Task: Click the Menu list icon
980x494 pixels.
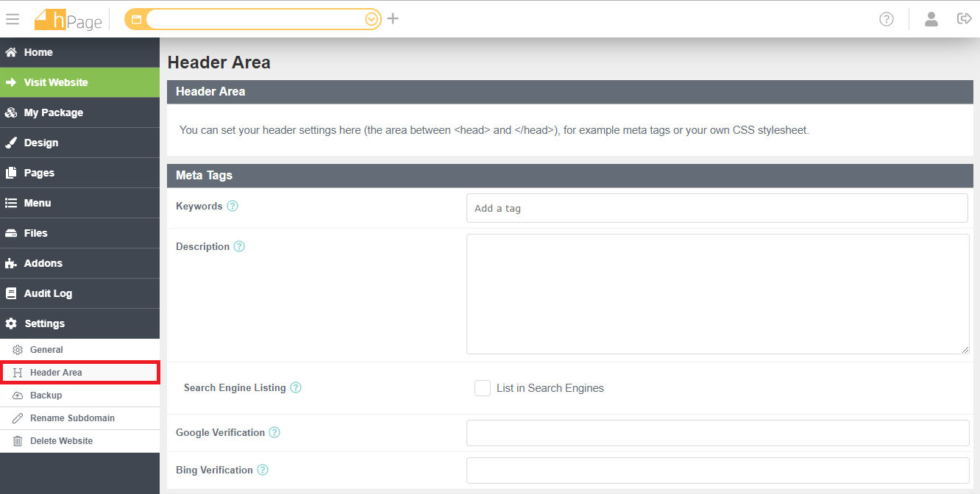Action: pos(11,203)
